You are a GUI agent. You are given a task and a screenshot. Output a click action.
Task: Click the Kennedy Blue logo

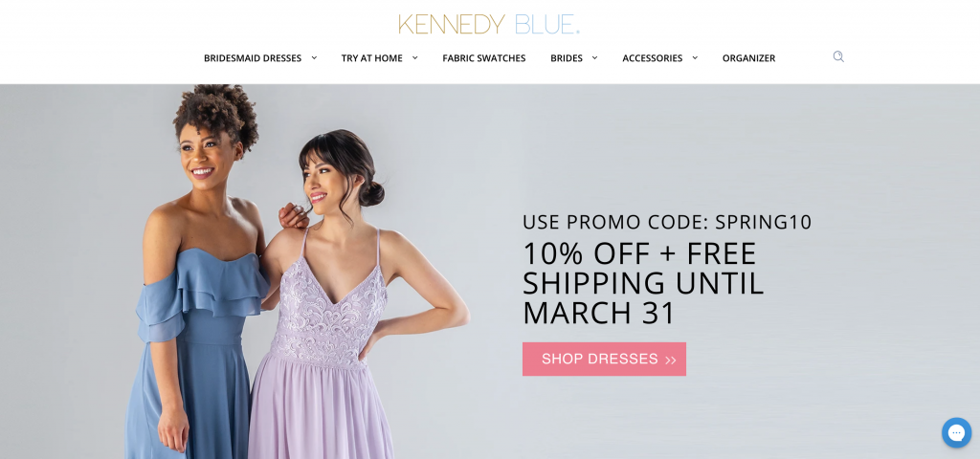pos(489,24)
